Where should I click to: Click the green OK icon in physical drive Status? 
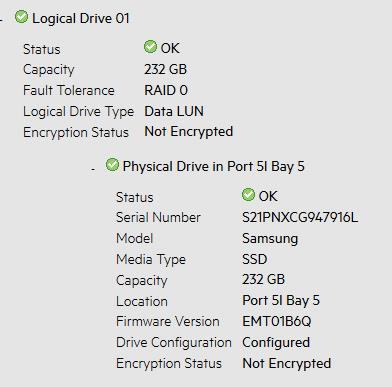click(248, 195)
